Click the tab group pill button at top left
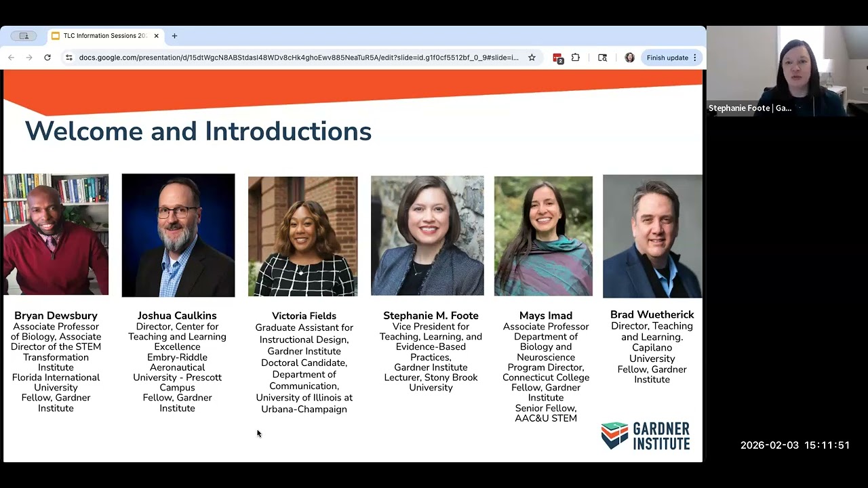 tap(24, 36)
